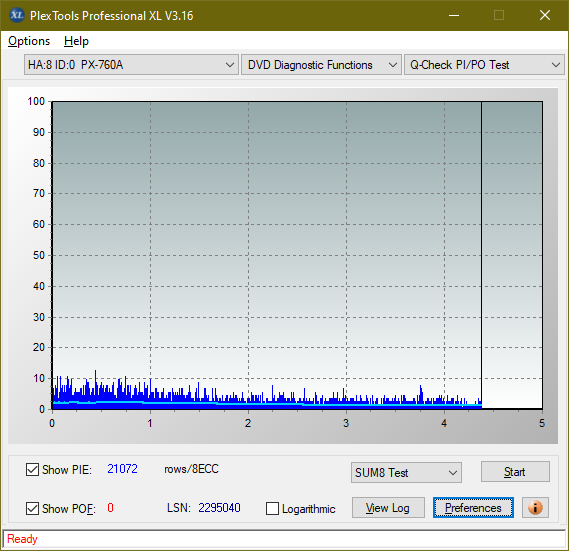The width and height of the screenshot is (569, 551).
Task: Click the PlexTools XL logo icon
Action: coord(16,15)
